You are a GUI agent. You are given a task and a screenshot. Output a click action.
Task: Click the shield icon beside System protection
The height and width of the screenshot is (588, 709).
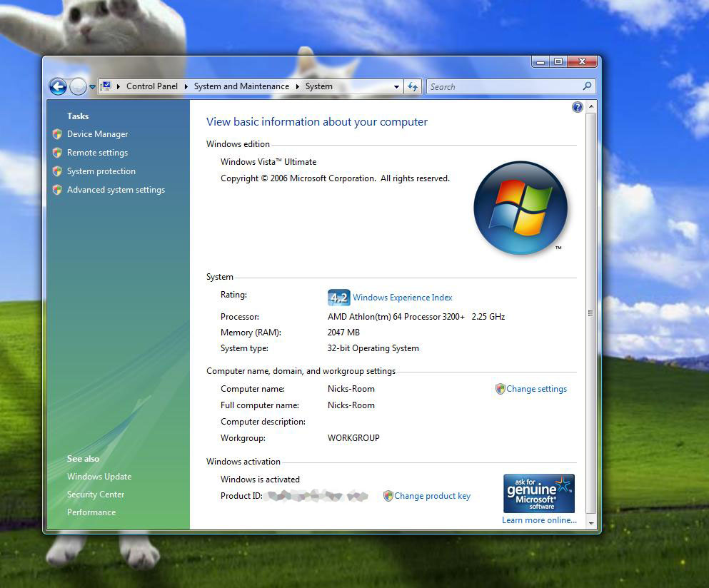tap(57, 171)
